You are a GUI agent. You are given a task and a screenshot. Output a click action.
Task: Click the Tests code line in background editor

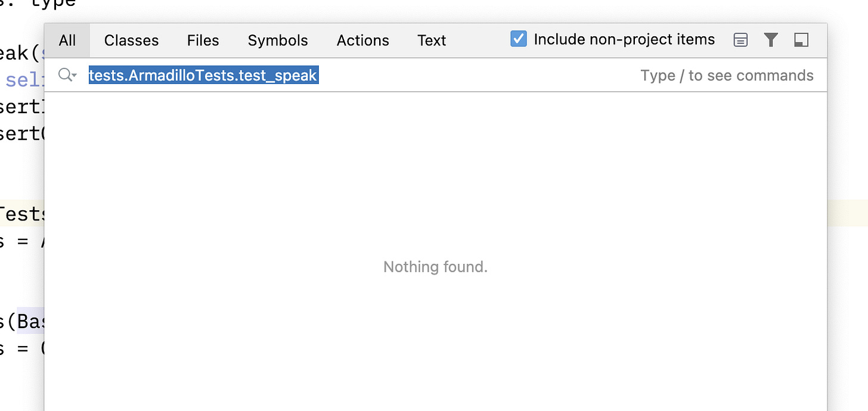click(21, 214)
